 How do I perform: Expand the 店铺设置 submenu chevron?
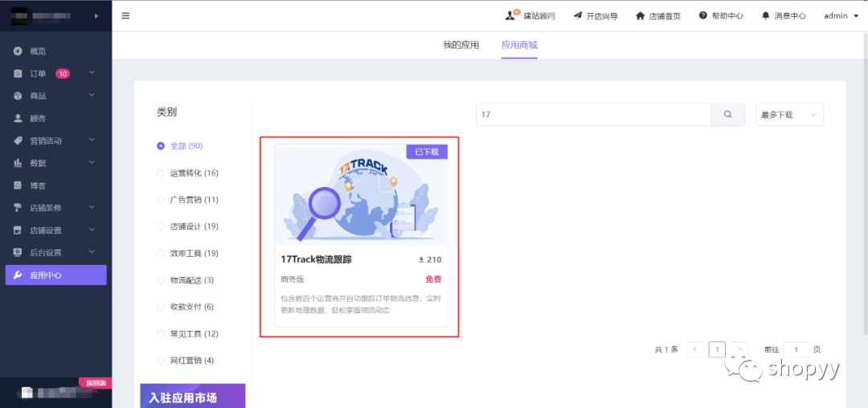[x=92, y=230]
